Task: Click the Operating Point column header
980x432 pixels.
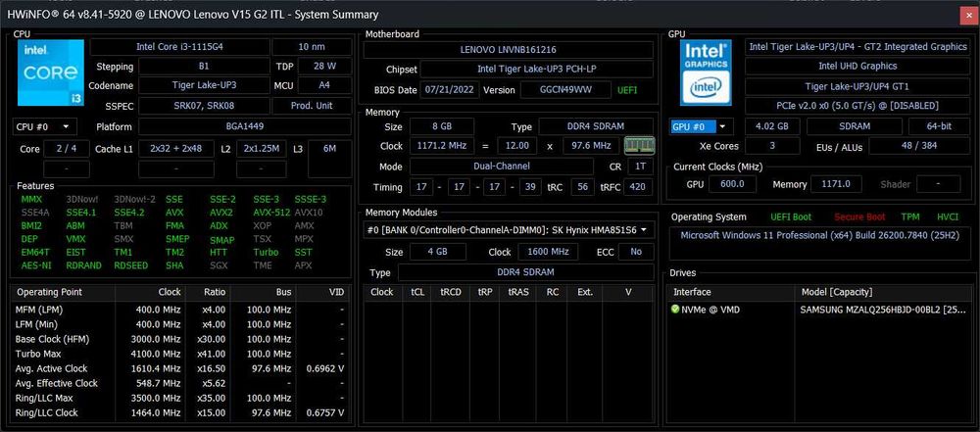Action: click(x=63, y=292)
